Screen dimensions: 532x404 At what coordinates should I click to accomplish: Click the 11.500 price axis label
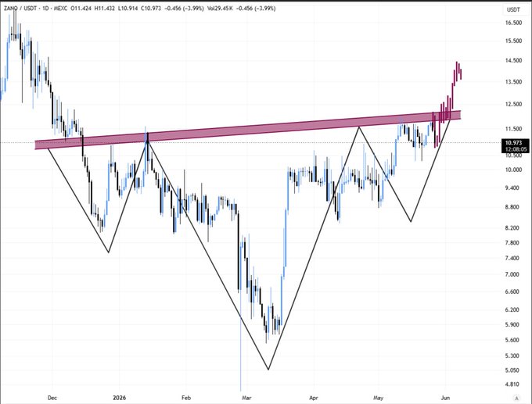(513, 129)
